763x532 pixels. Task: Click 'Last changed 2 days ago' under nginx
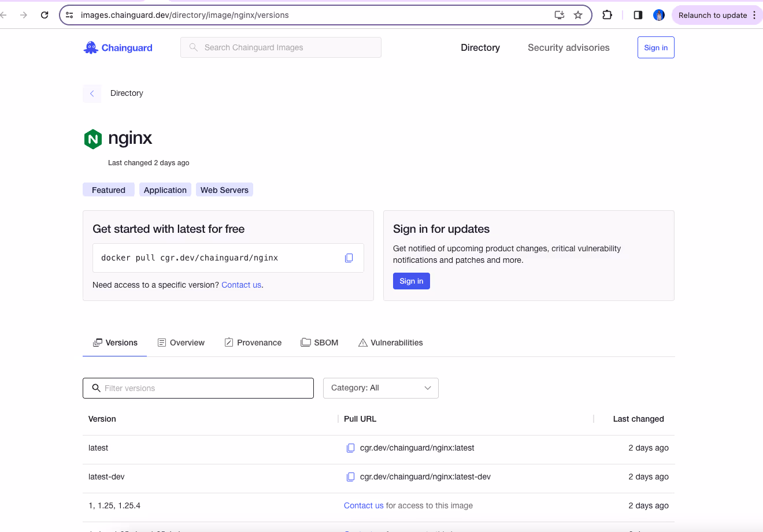[x=149, y=163]
